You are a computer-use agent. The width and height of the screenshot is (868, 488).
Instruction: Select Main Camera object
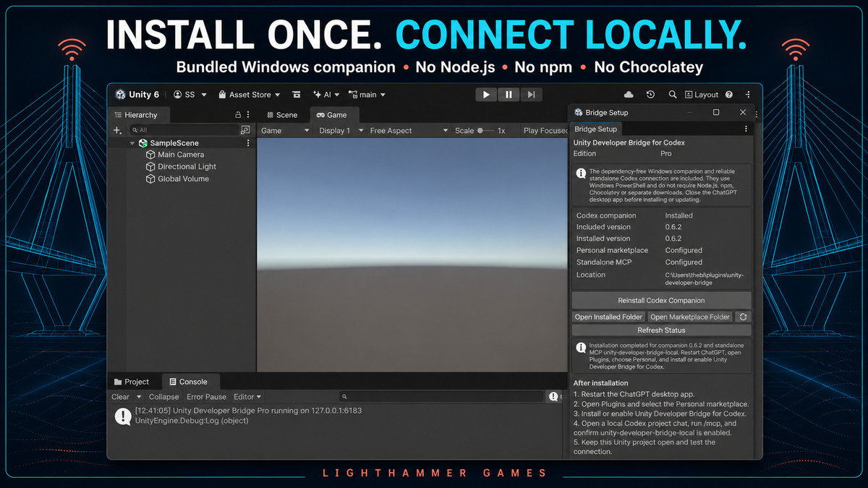tap(181, 155)
